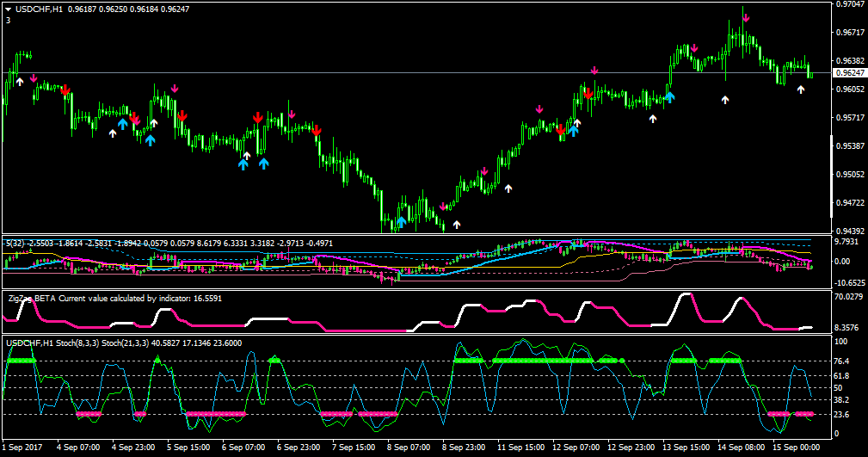Click the 12 Sep 23:00 time label

(x=631, y=447)
